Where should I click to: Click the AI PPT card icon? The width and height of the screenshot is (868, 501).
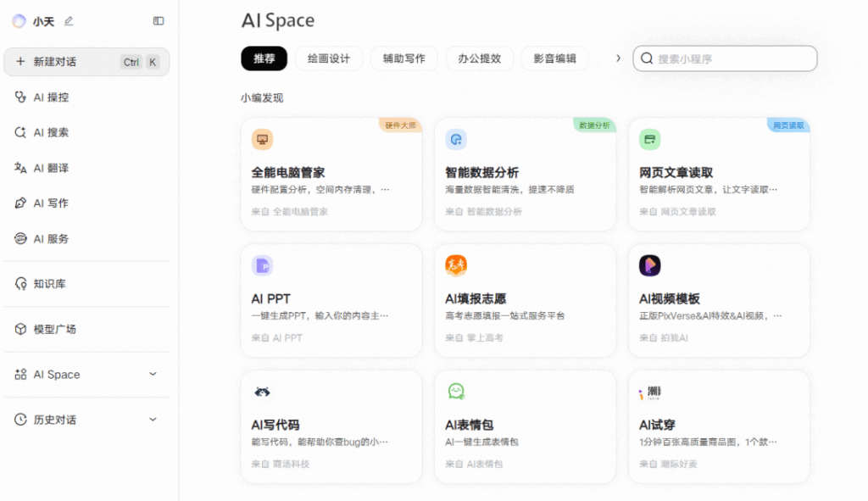click(261, 264)
